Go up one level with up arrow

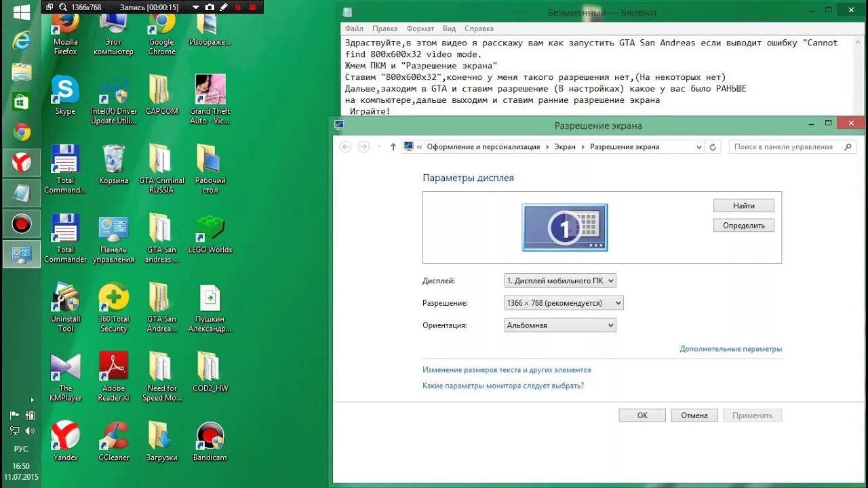[393, 147]
